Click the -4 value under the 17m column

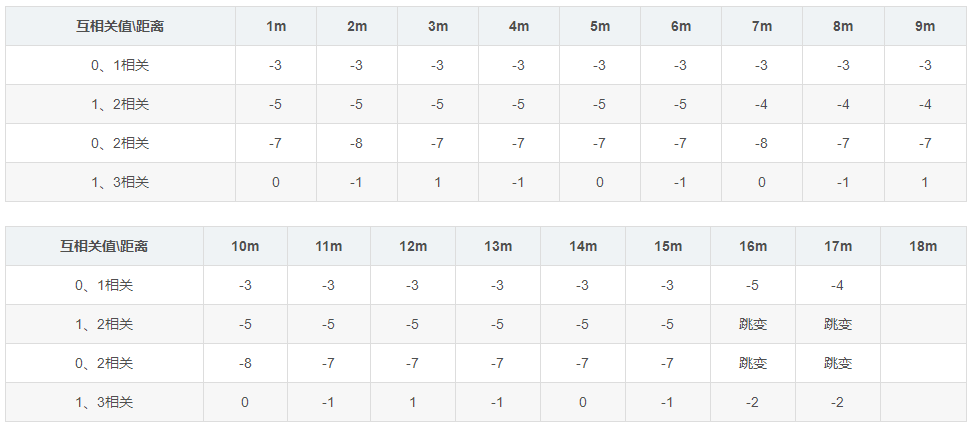[x=838, y=285]
